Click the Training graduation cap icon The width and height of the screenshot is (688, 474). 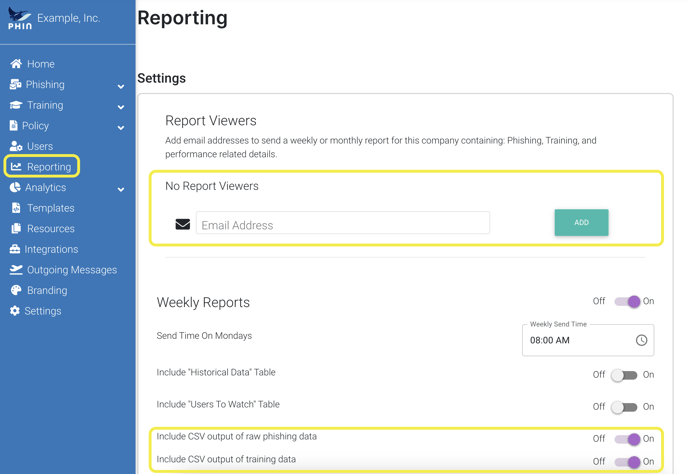coord(16,105)
